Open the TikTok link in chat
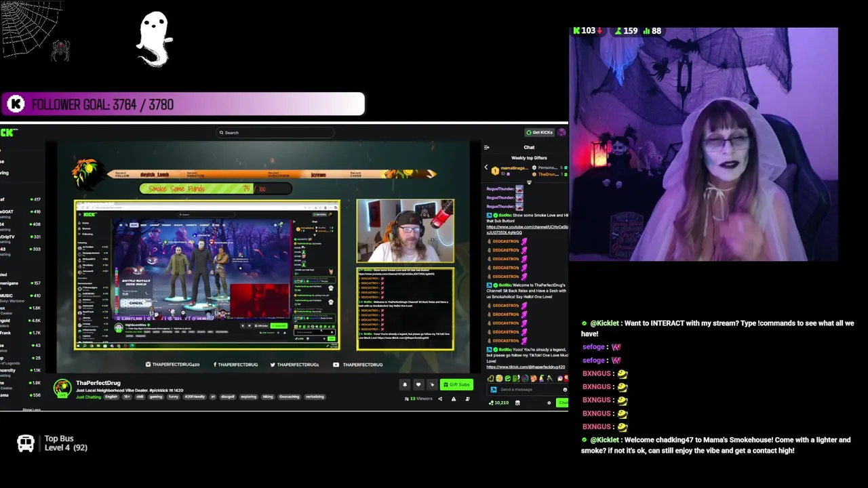The width and height of the screenshot is (868, 488). [x=527, y=367]
